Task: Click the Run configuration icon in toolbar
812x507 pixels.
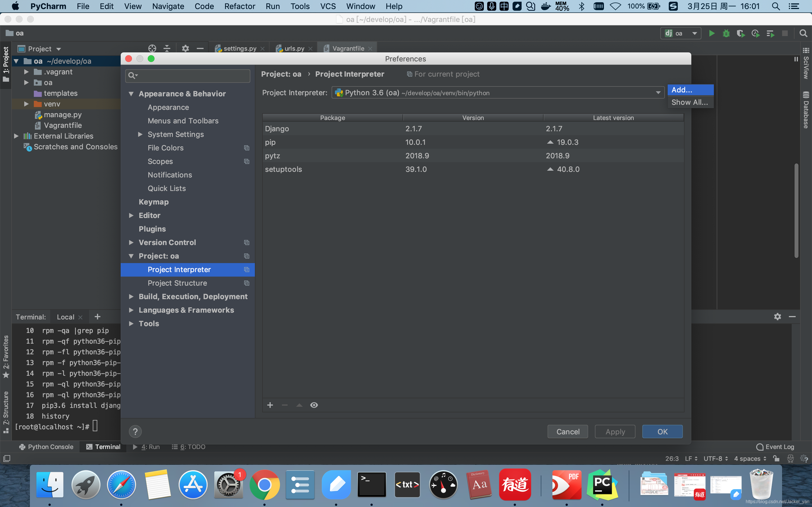Action: pos(680,33)
